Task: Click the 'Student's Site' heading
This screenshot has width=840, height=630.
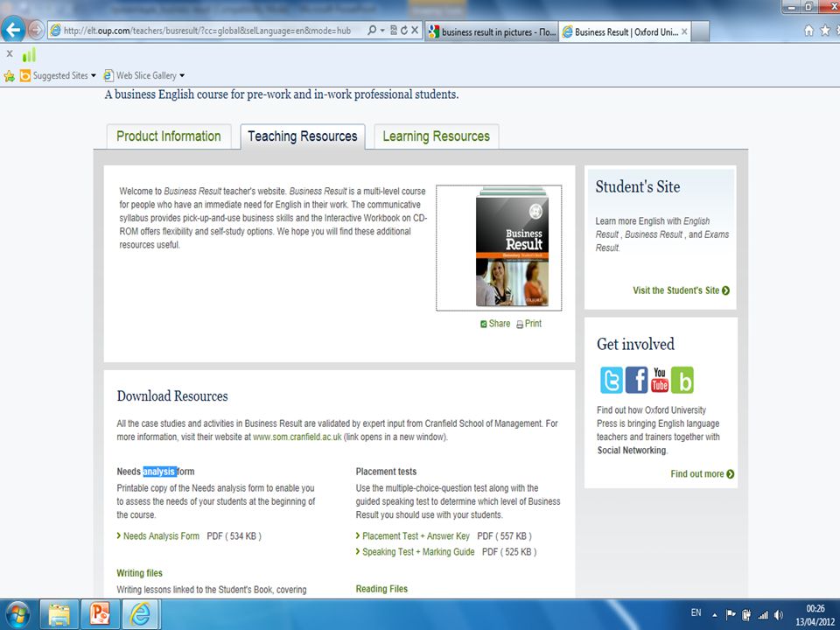Action: point(638,186)
